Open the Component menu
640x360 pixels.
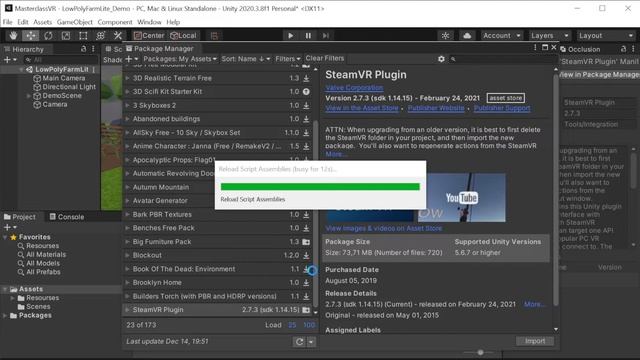115,22
